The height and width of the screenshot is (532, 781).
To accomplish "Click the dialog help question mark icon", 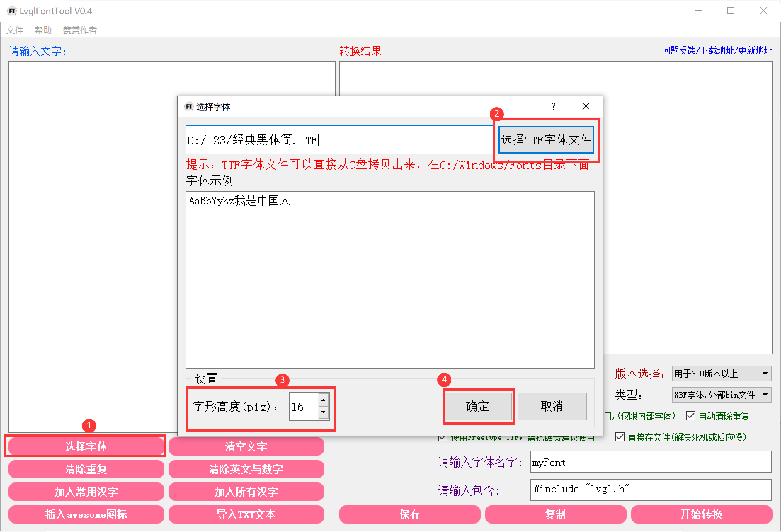I will (x=553, y=106).
